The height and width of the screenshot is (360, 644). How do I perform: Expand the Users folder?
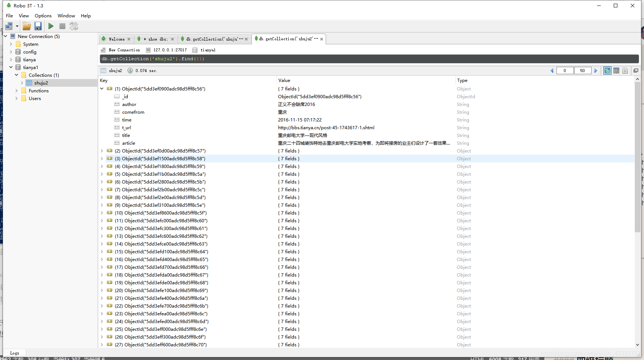17,98
